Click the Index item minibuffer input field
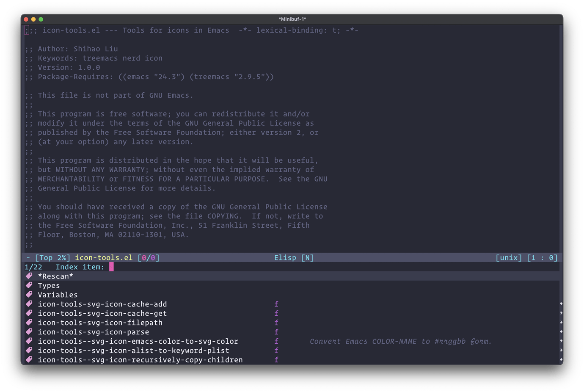 (111, 267)
